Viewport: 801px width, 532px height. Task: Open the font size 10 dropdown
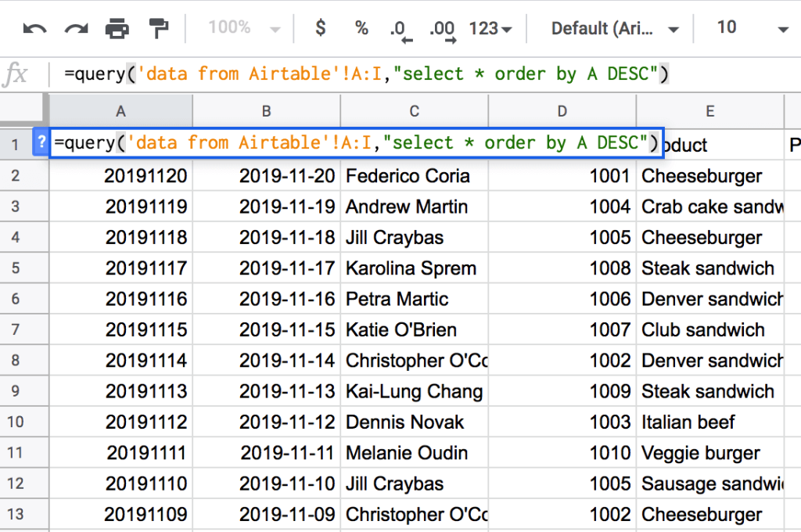click(x=751, y=29)
